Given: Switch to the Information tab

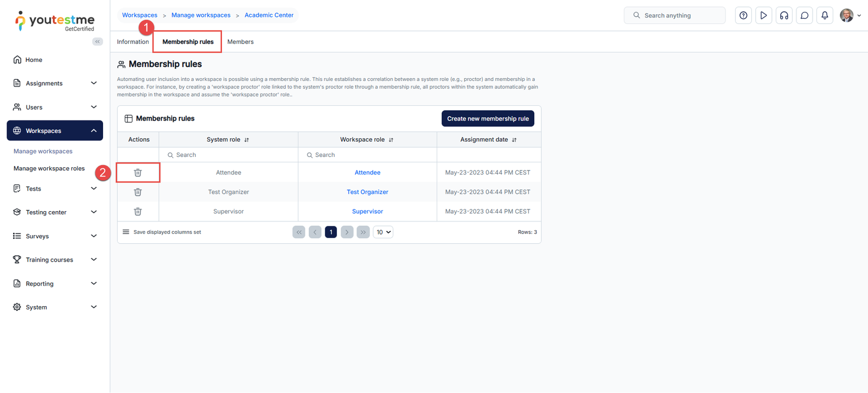Looking at the screenshot, I should pyautogui.click(x=133, y=42).
